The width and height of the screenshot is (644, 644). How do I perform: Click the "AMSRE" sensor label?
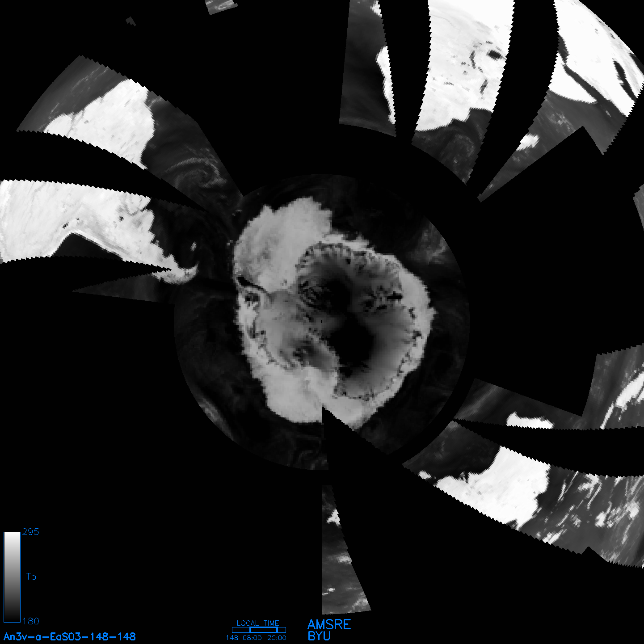tap(329, 624)
